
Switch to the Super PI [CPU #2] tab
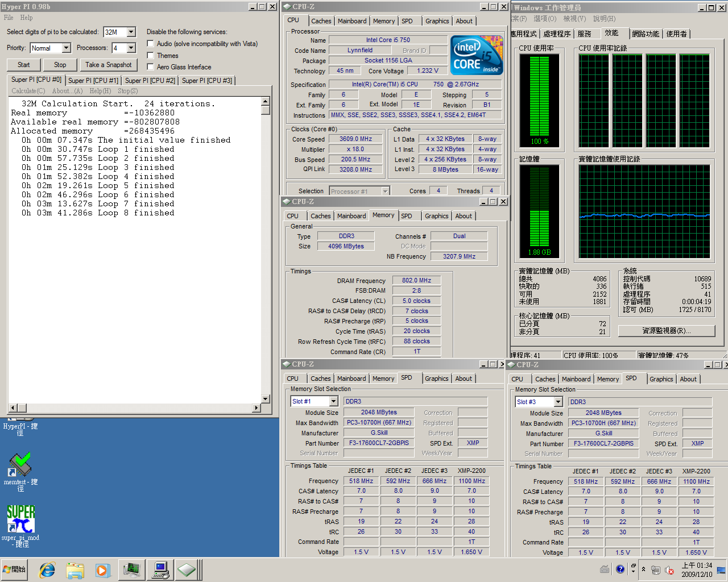coord(150,81)
